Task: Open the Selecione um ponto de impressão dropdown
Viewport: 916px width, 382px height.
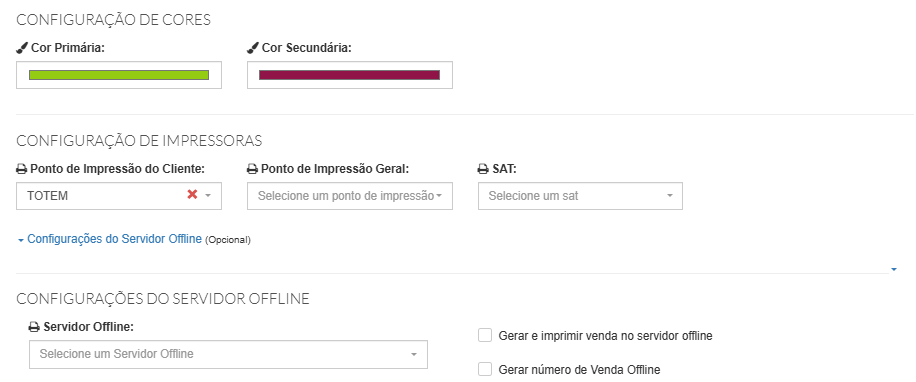Action: click(x=350, y=196)
